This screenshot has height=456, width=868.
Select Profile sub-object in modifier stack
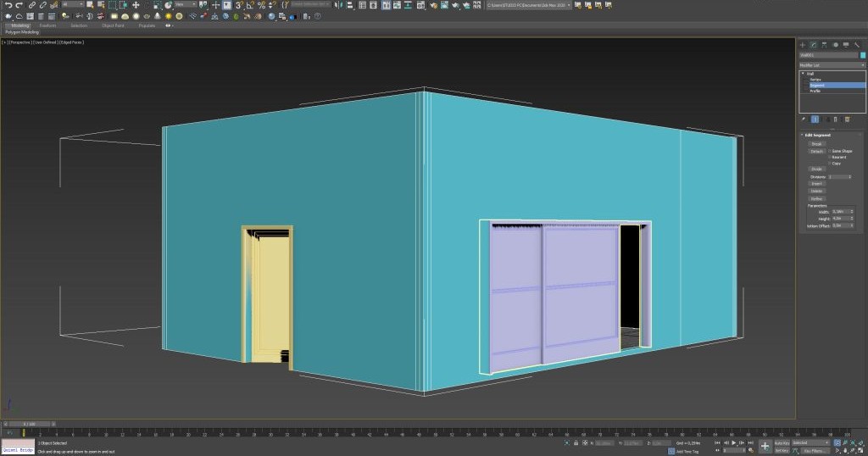(815, 91)
